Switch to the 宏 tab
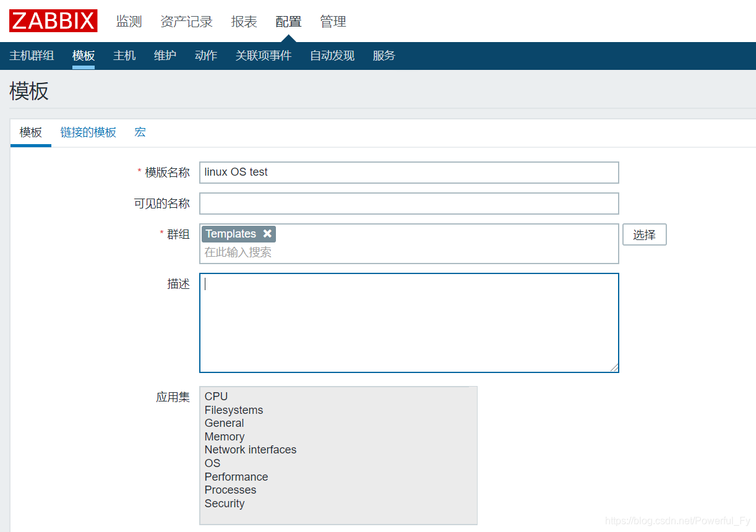756x532 pixels. click(140, 132)
